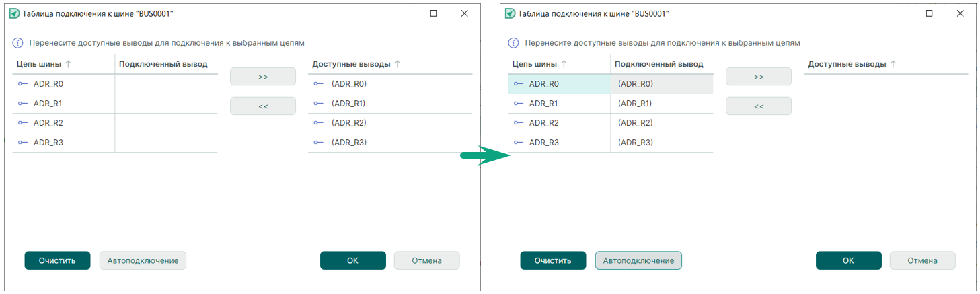Screen dimensions: 980x294
Task: Click the pin icon beside available (ADR_R0)
Action: (x=319, y=84)
